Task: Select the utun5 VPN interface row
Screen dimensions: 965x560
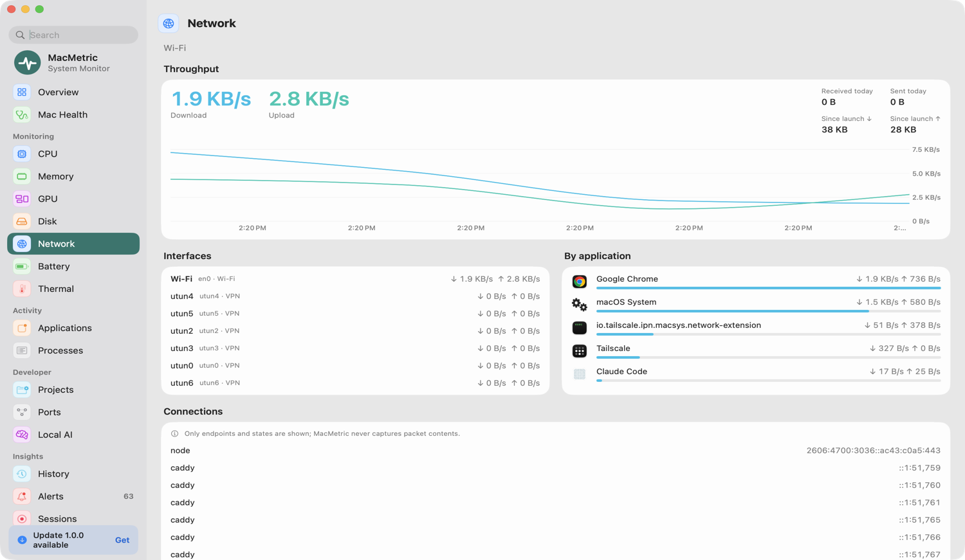Action: pos(355,314)
